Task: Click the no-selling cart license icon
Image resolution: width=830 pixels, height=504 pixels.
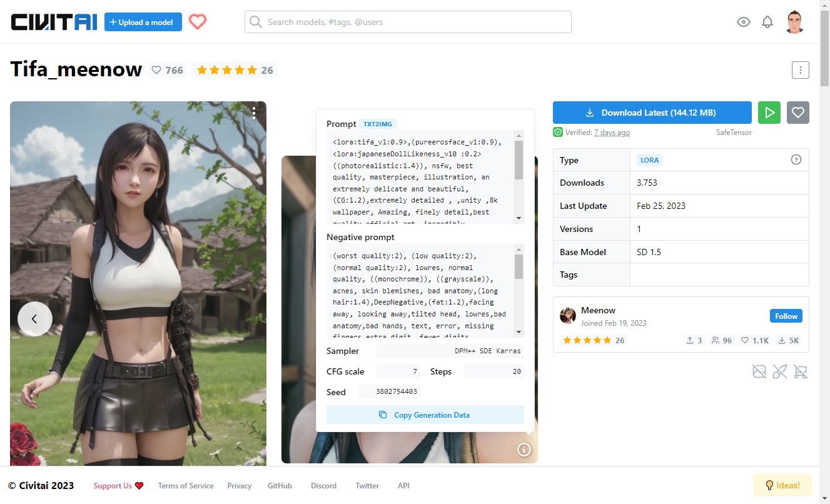Action: tap(800, 372)
